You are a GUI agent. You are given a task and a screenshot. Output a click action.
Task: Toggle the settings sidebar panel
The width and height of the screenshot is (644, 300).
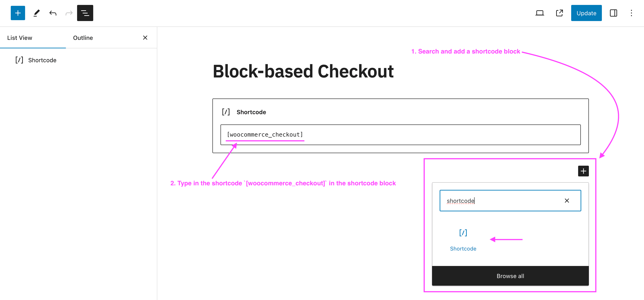[x=613, y=13]
